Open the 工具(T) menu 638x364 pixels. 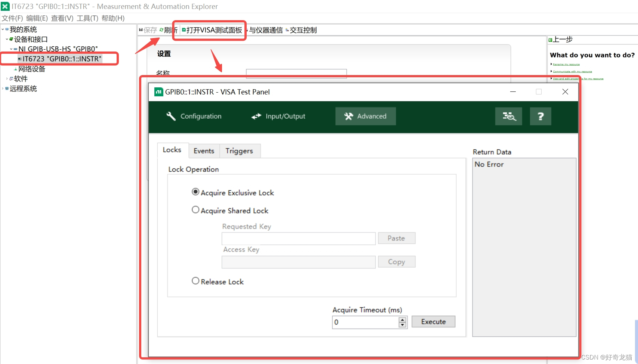click(87, 18)
